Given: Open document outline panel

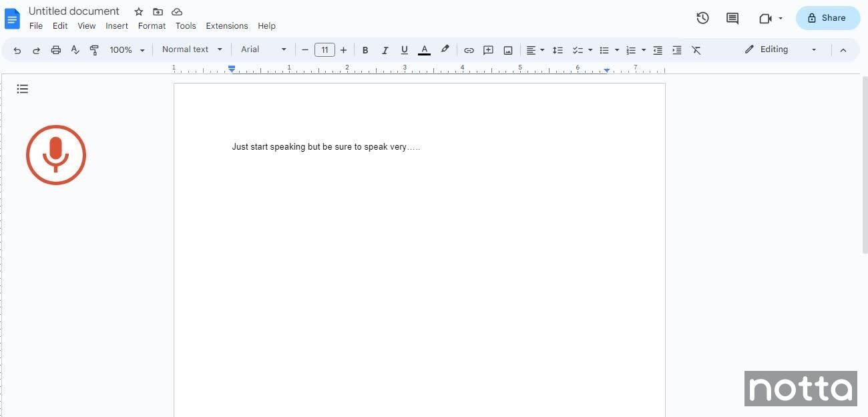Looking at the screenshot, I should click(23, 88).
